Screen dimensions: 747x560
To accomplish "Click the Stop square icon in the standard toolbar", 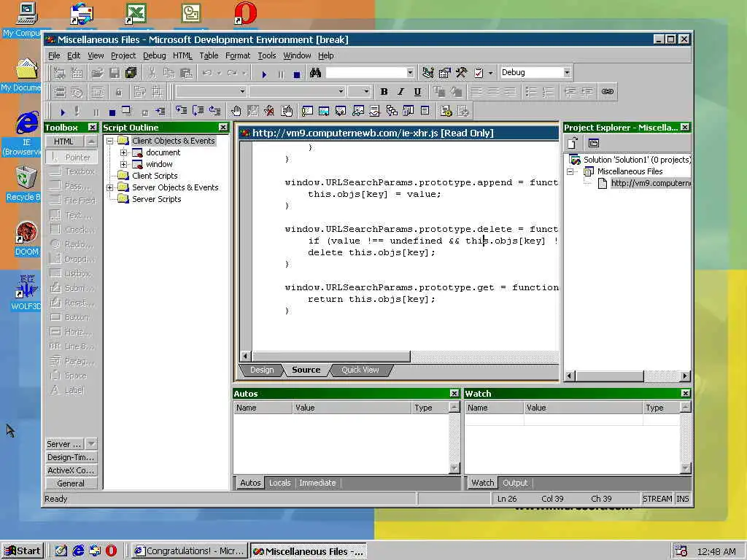I will [x=296, y=74].
